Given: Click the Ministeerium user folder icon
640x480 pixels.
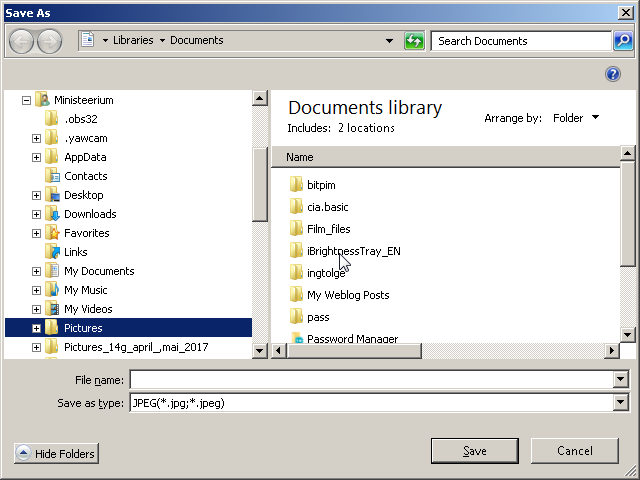Looking at the screenshot, I should pos(42,100).
